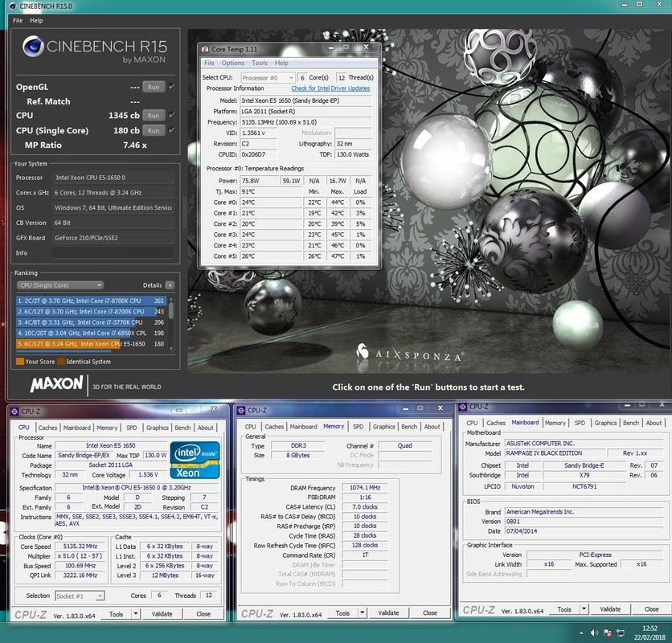Screen dimensions: 672x643
Task: Open Bench tab in CPU-Z CPU window
Action: pos(182,428)
